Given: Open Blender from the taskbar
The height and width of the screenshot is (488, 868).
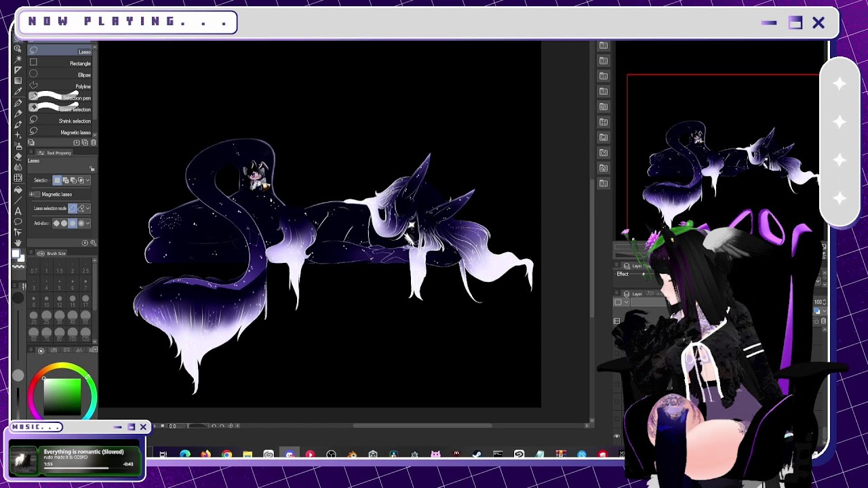Looking at the screenshot, I should (x=351, y=454).
